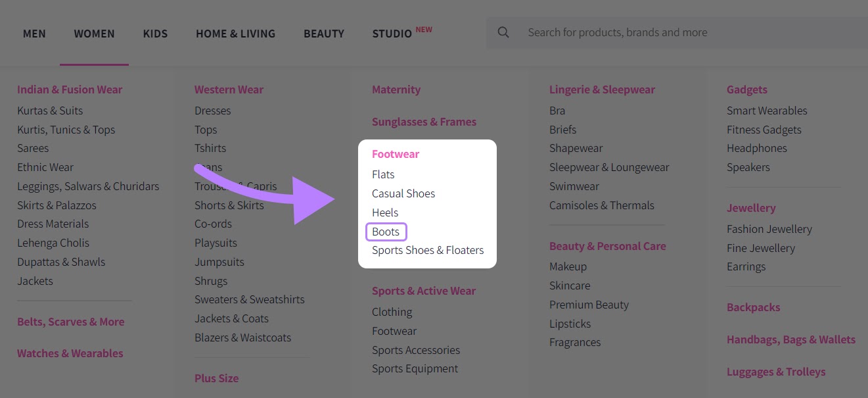
Task: Open the Kurtas & Suits page
Action: [x=50, y=111]
